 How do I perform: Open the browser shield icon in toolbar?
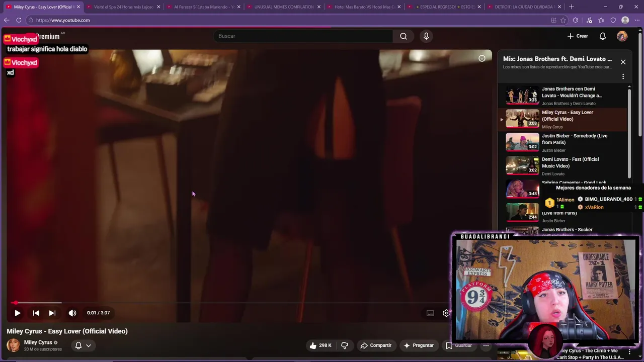(613, 20)
